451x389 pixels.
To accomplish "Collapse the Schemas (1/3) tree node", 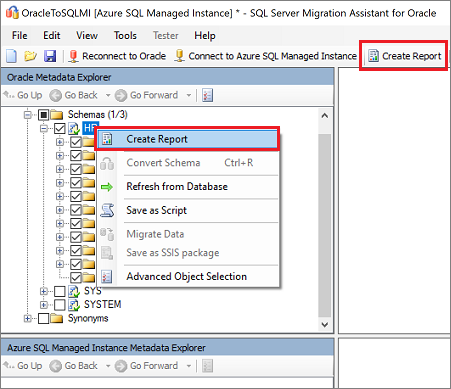I will [x=28, y=115].
